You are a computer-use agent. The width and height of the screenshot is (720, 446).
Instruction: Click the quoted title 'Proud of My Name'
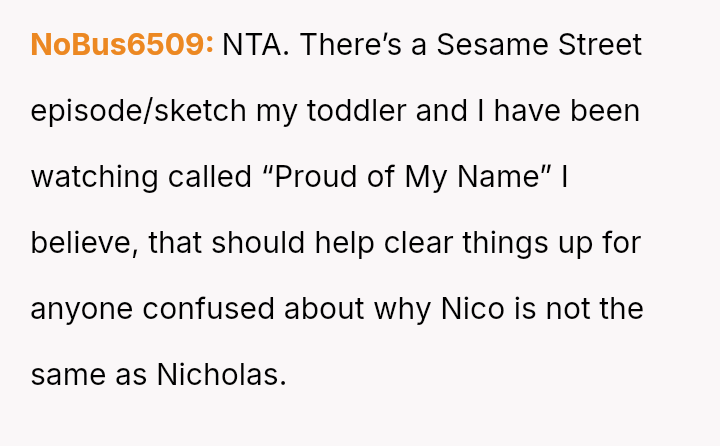409,177
